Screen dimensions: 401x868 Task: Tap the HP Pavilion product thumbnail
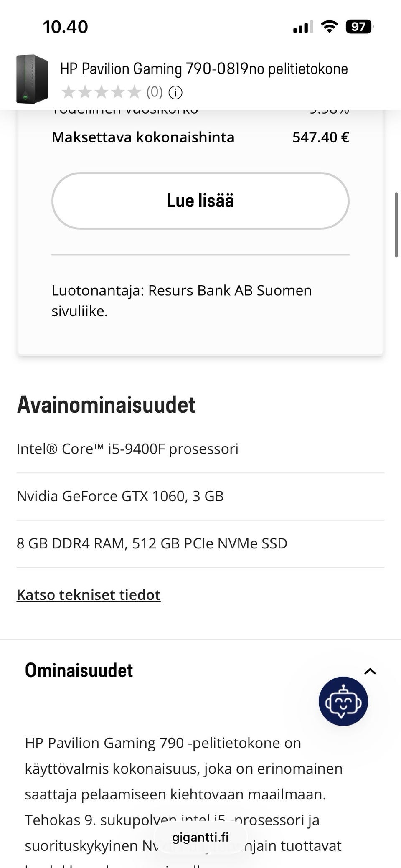click(32, 79)
